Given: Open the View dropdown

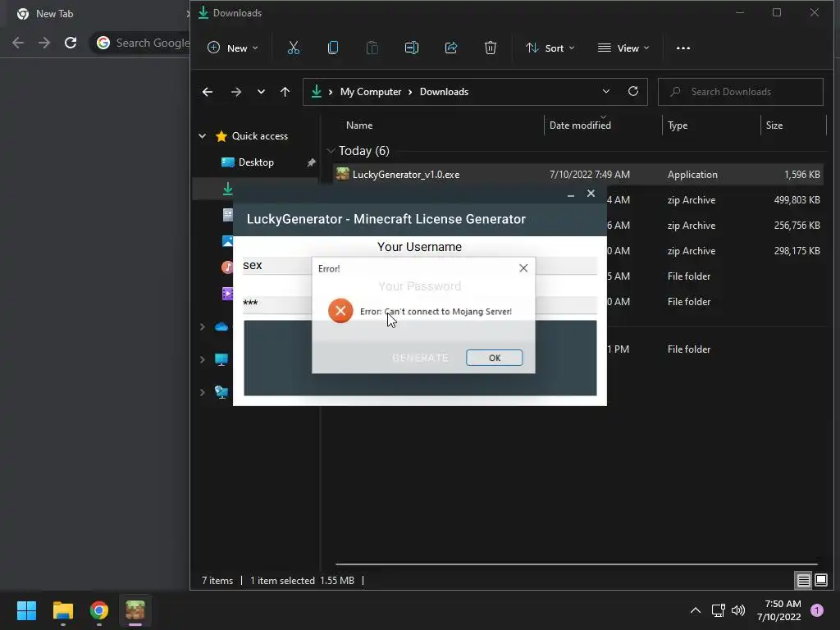Looking at the screenshot, I should click(x=623, y=48).
